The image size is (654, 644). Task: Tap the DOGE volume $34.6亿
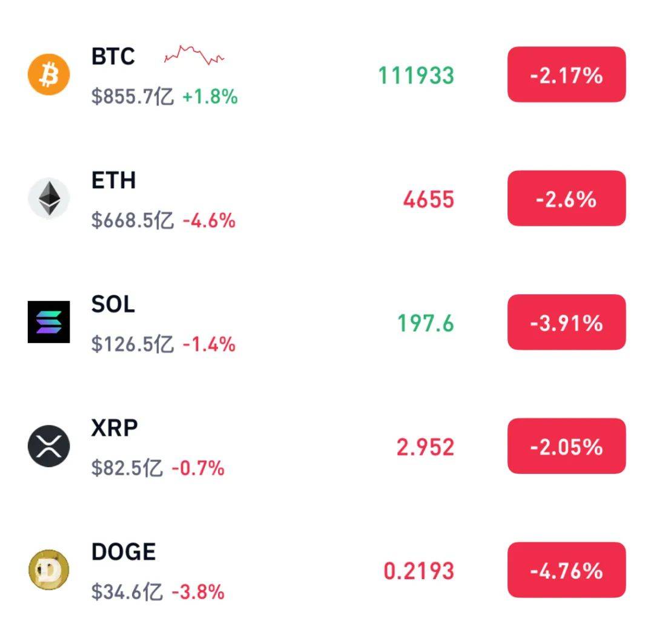coord(127,592)
